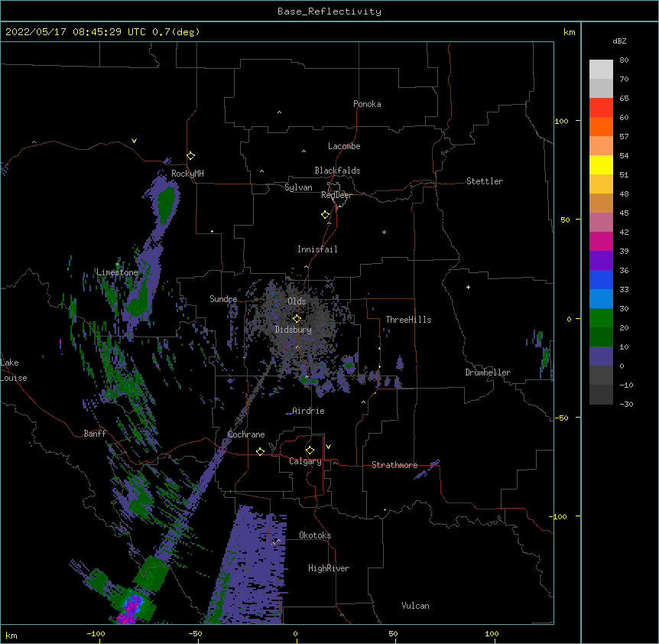
Task: Click the Airdrie label
Action: (x=308, y=411)
